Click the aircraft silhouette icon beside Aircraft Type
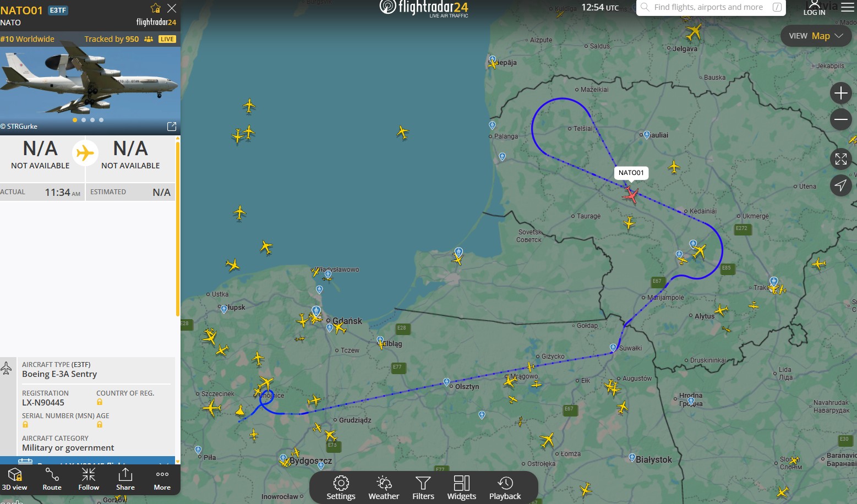Viewport: 857px width, 504px height. pos(6,368)
